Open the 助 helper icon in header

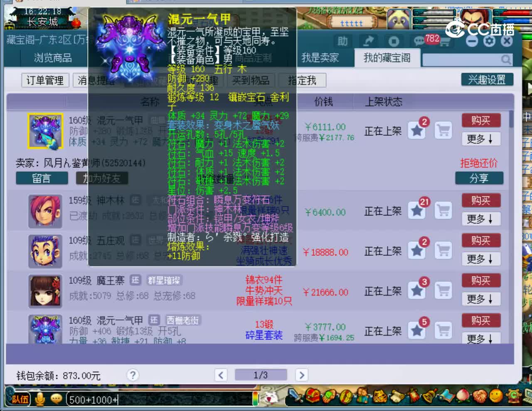(x=342, y=41)
